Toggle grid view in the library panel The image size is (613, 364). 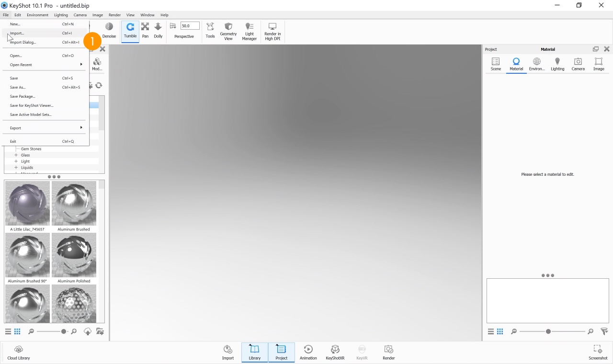click(17, 331)
